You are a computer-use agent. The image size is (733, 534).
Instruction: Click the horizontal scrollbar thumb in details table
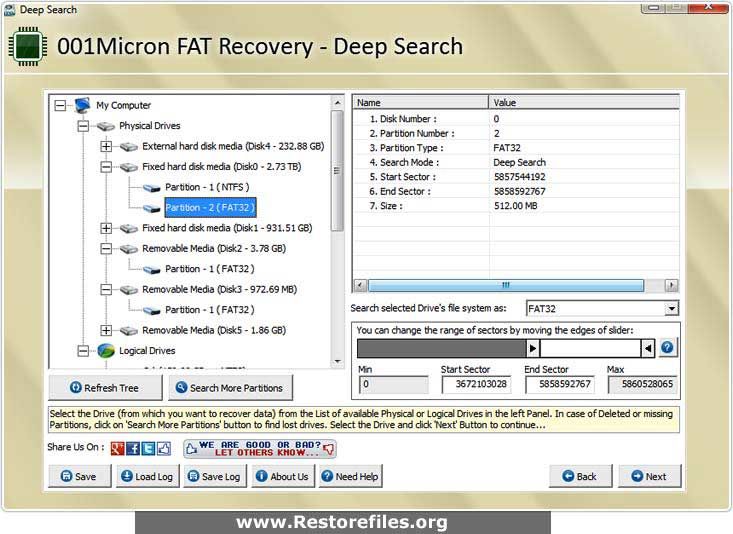click(x=506, y=285)
